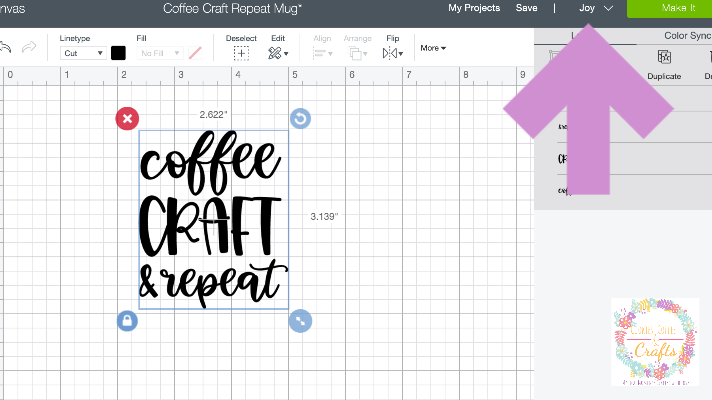Delete the design with the red X handle

tap(127, 119)
